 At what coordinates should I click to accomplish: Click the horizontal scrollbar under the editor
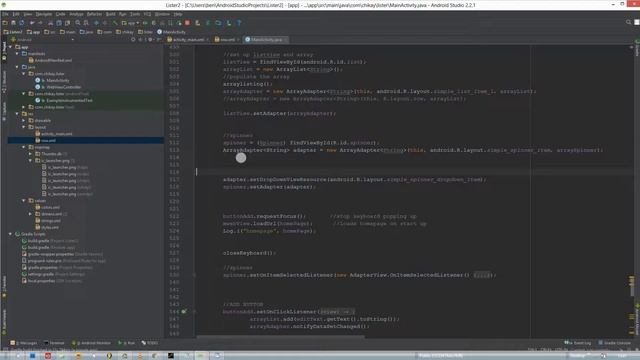point(280,337)
